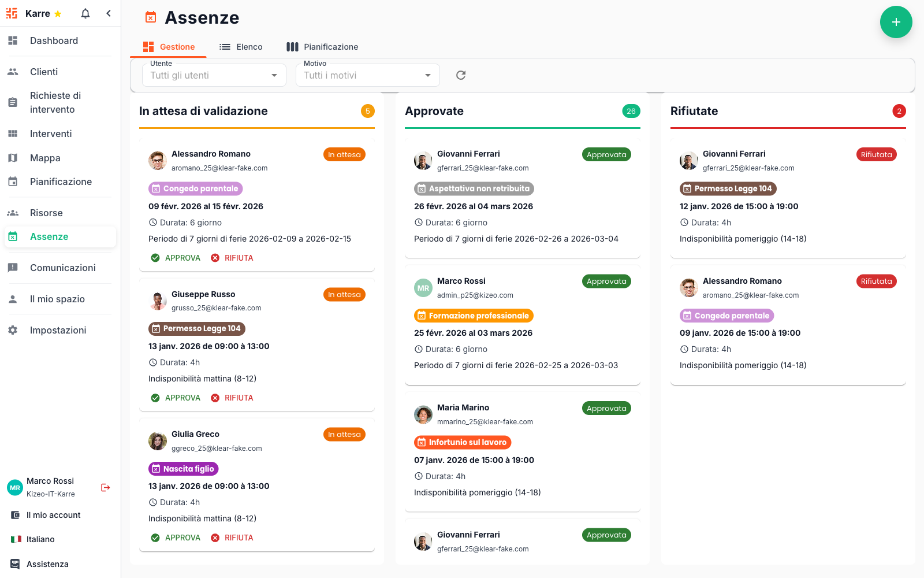Select the Risorse sidebar icon
The image size is (924, 578).
(13, 213)
